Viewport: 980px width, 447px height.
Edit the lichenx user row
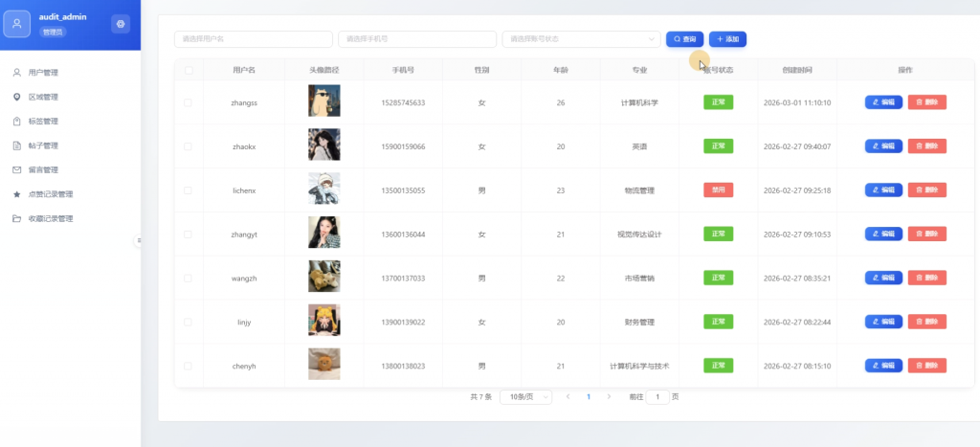tap(883, 190)
